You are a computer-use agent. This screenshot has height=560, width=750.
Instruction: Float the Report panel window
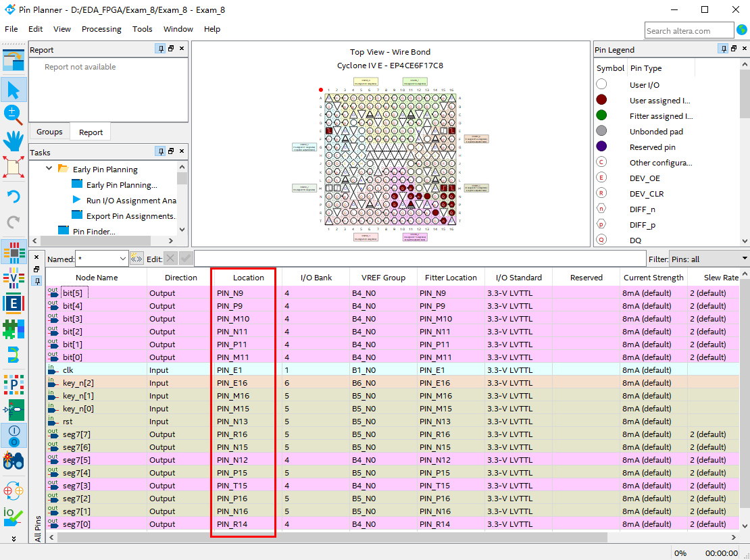click(171, 49)
